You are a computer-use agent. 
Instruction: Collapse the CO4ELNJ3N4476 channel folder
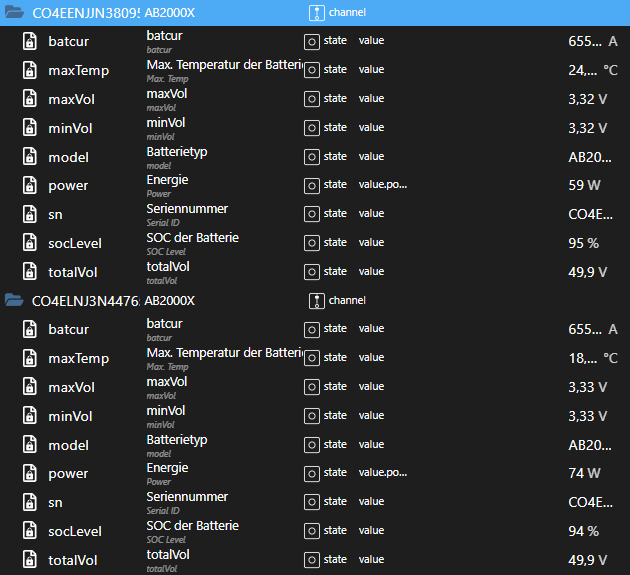tap(14, 300)
